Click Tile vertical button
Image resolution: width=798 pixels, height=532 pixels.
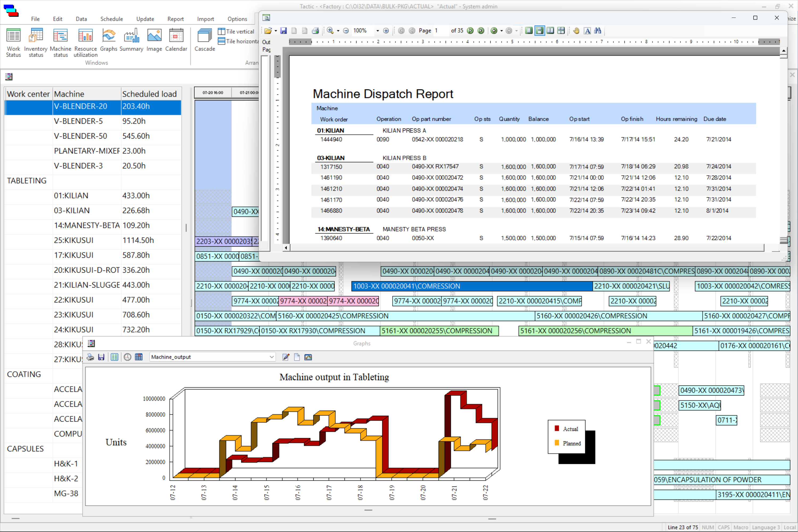236,32
